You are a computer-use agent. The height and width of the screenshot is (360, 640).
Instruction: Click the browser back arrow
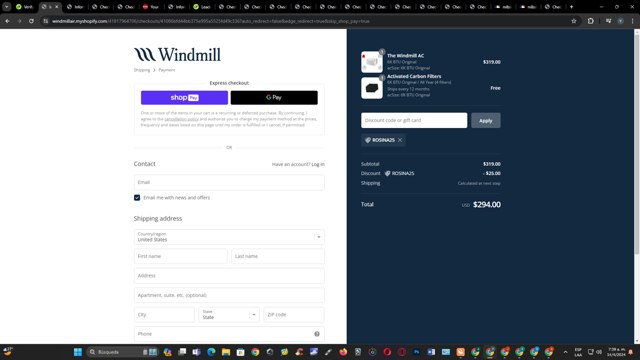click(7, 21)
